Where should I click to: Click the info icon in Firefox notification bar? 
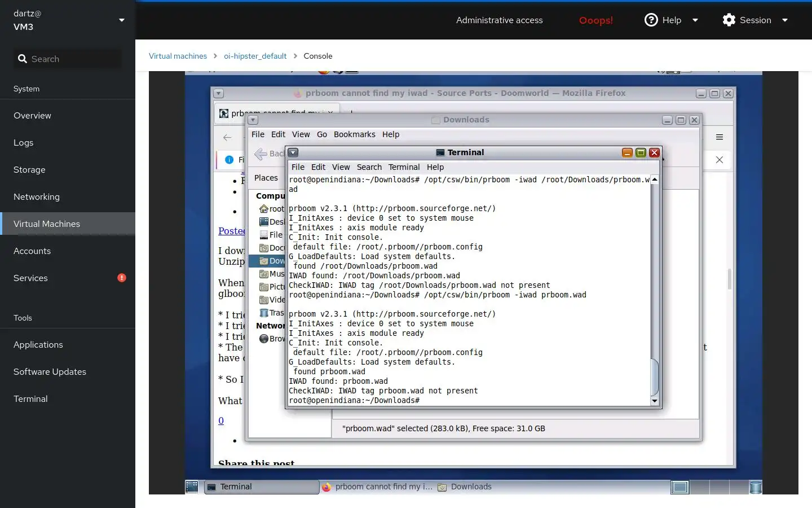pyautogui.click(x=229, y=160)
